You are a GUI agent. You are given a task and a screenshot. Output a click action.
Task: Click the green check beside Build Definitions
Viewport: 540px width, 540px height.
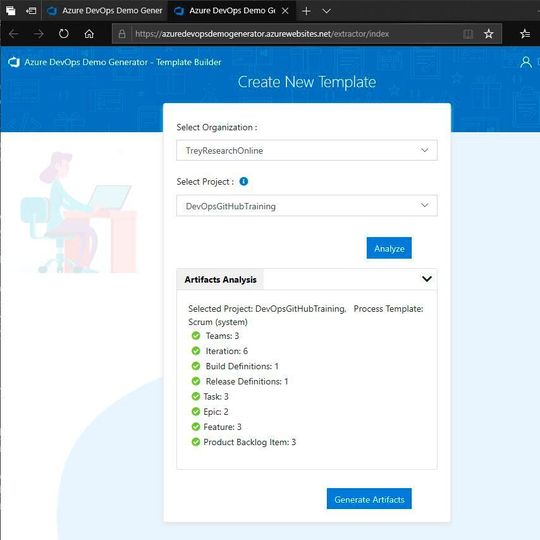[x=196, y=366]
